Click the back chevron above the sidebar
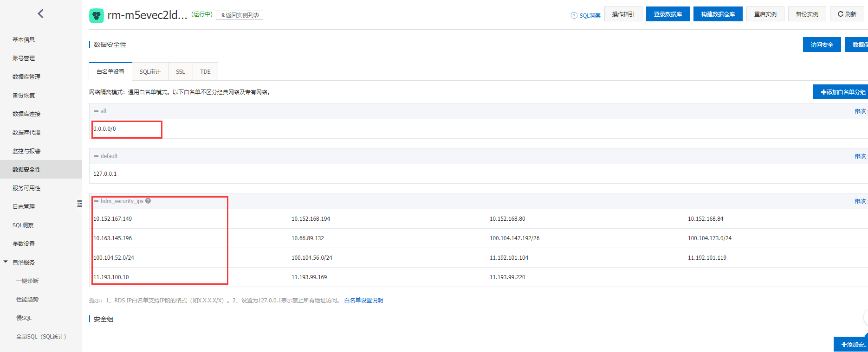Screen dimensions: 868x352 coord(40,13)
